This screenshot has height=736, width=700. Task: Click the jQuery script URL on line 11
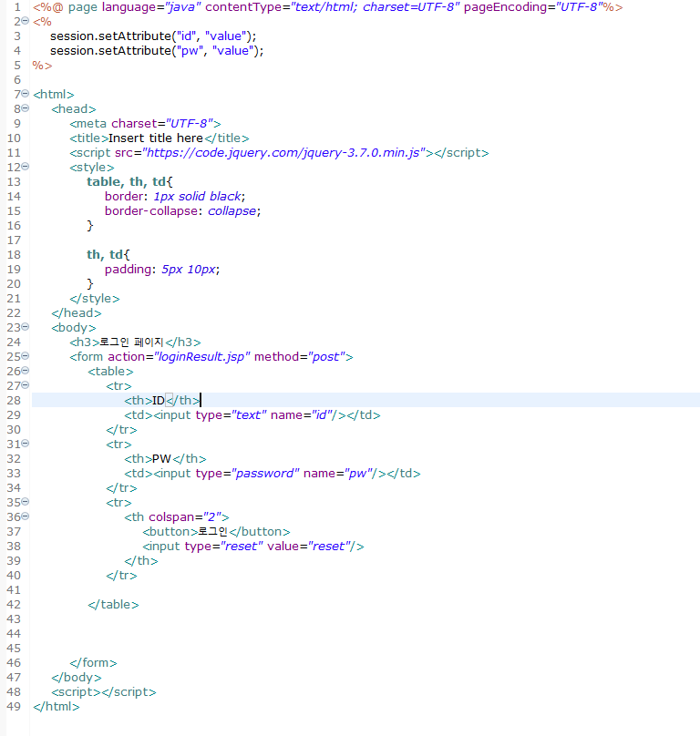point(283,153)
